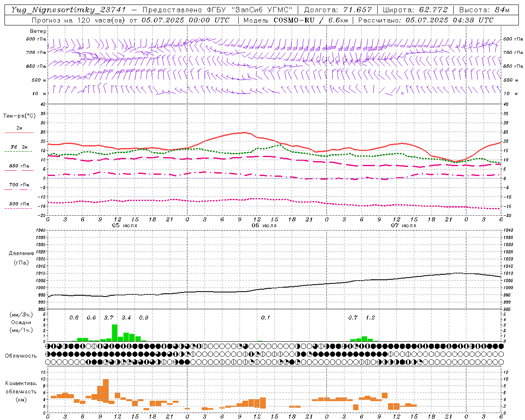Click the 1.2 precipitation total
Image resolution: width=525 pixels, height=420 pixels.
370,318
